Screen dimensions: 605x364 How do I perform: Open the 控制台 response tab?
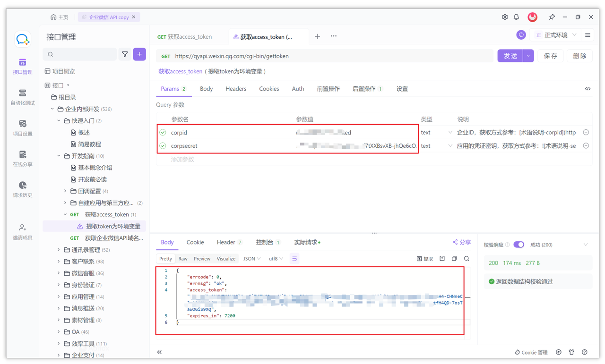(x=268, y=242)
